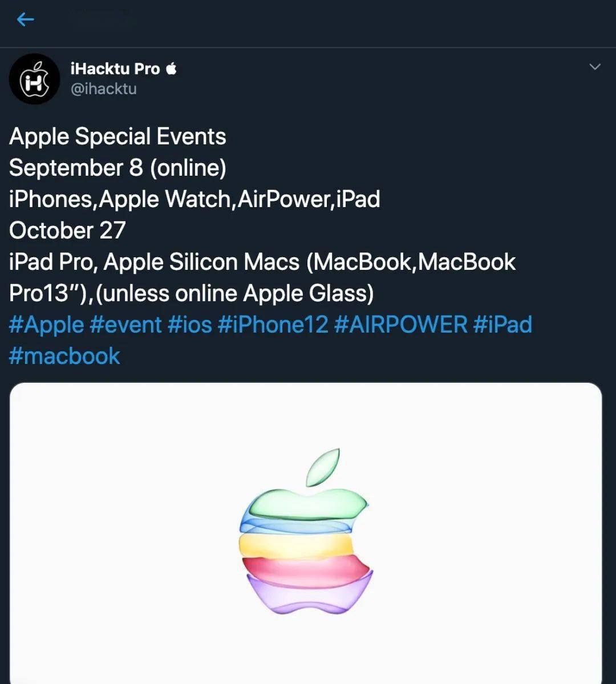
Task: Open the #Apple hashtag
Action: tap(45, 324)
